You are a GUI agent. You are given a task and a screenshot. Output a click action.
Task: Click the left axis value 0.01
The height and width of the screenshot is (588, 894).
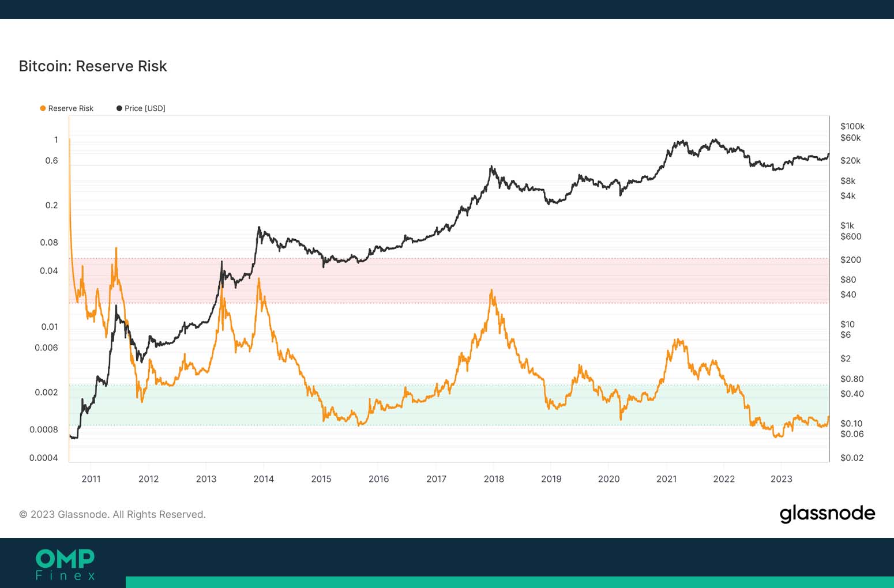point(50,327)
